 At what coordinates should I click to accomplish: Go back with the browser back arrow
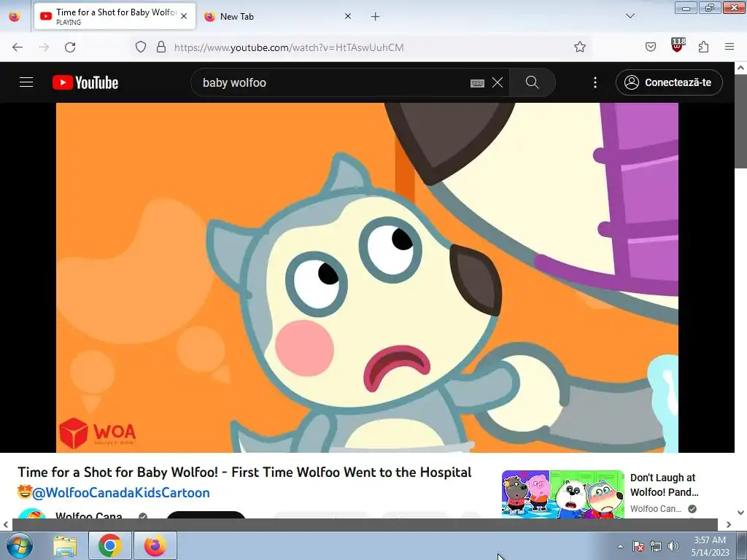pyautogui.click(x=18, y=47)
